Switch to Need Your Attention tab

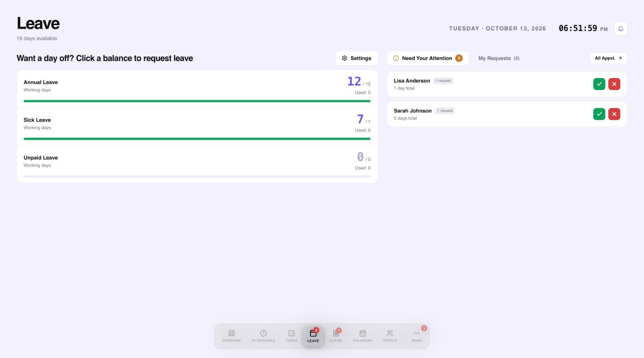tap(428, 58)
